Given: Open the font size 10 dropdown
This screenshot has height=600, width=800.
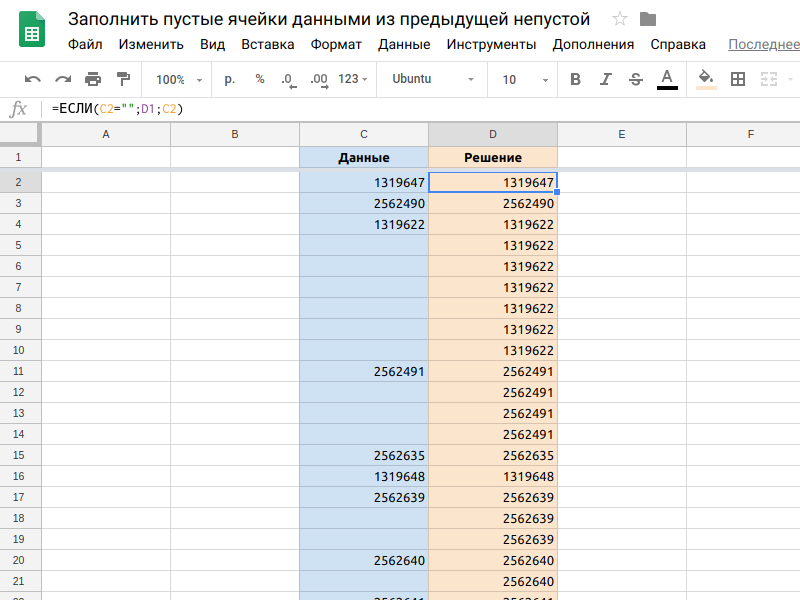Looking at the screenshot, I should (525, 80).
